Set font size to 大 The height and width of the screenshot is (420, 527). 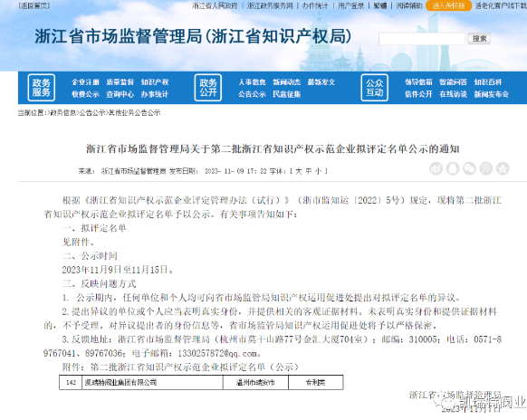point(299,171)
